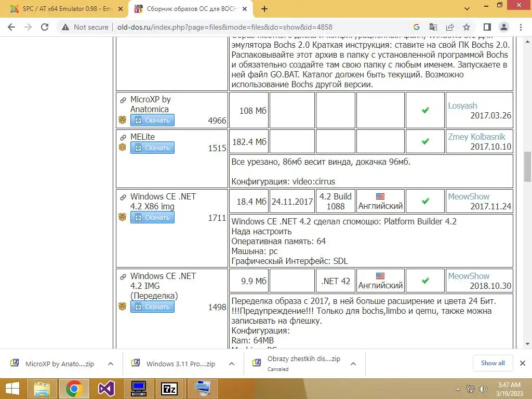Open the Google icon in address bar
This screenshot has width=532, height=399.
pyautogui.click(x=417, y=27)
